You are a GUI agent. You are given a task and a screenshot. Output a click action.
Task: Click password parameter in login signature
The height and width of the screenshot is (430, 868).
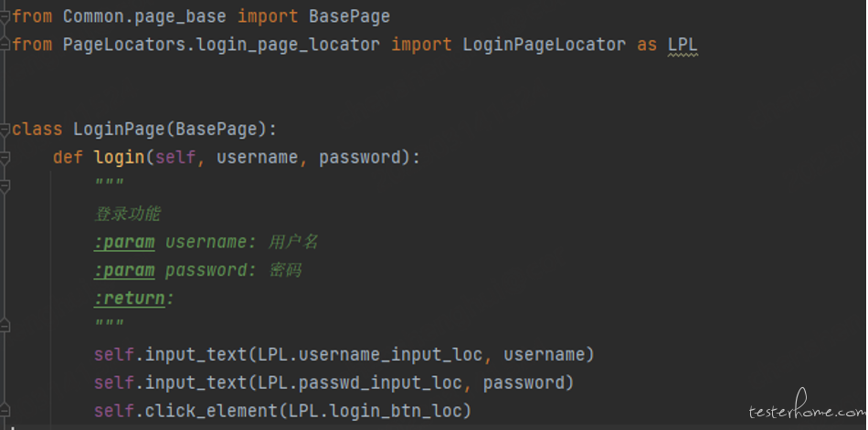359,158
